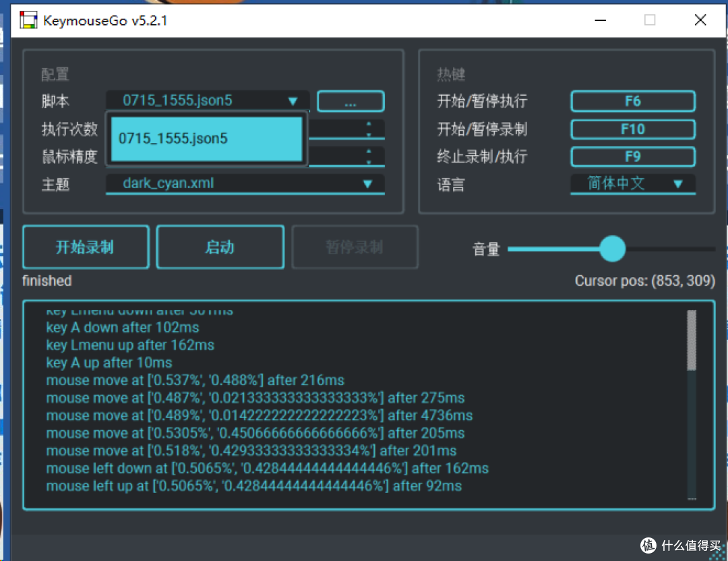Click the KeymouseGo logo icon in the title bar
Screen dimensions: 728x561
[x=28, y=20]
